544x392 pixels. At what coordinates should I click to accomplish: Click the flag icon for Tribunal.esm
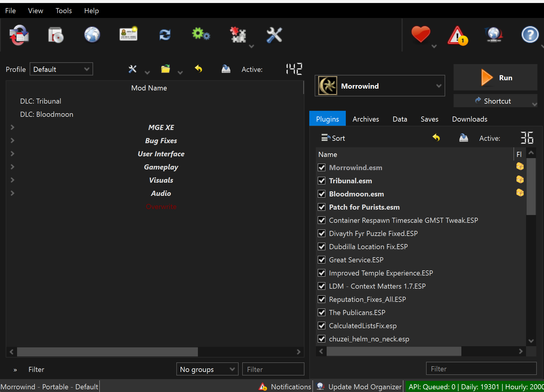pos(520,179)
